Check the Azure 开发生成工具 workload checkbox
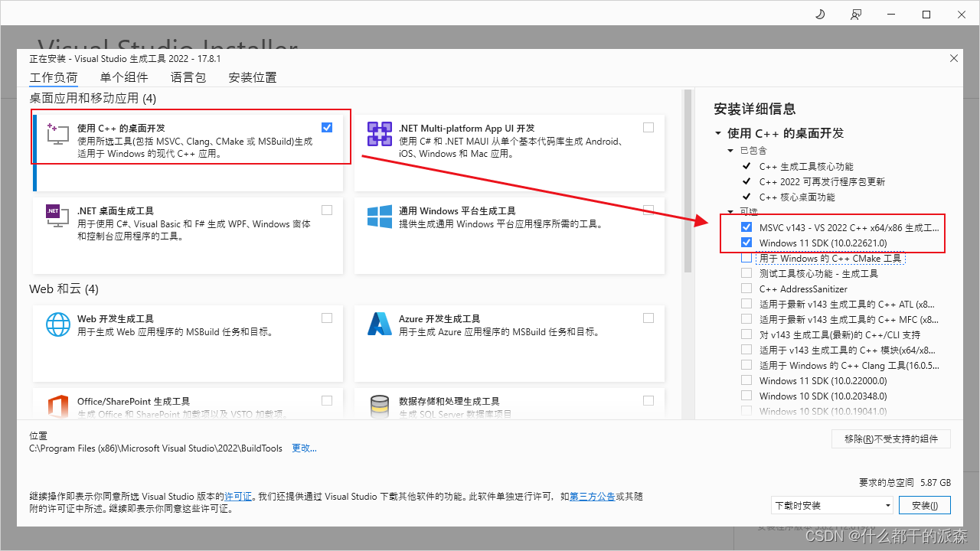The width and height of the screenshot is (980, 551). click(648, 318)
